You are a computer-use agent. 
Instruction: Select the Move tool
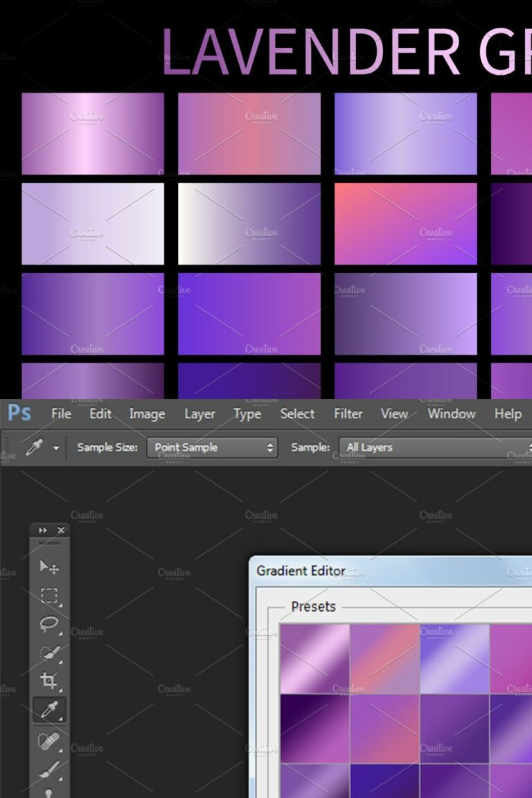pos(49,567)
